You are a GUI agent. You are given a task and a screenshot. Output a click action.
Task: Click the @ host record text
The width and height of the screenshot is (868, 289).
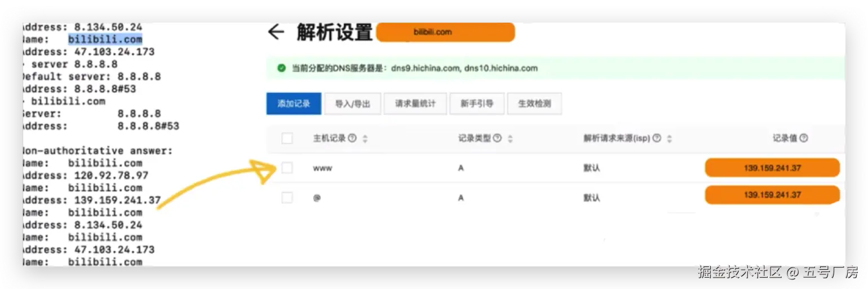tap(317, 198)
